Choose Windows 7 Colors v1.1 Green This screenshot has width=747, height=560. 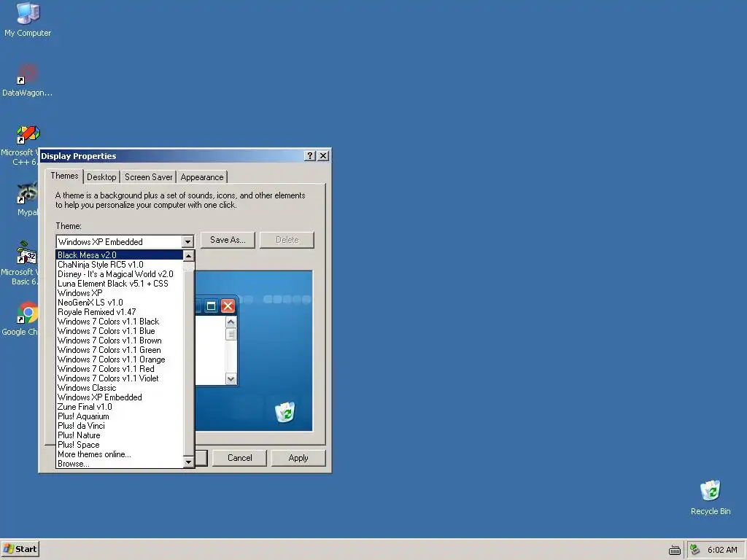(119, 350)
